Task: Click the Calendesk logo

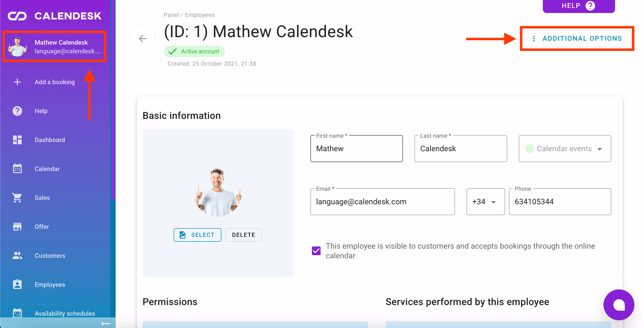Action: click(55, 15)
